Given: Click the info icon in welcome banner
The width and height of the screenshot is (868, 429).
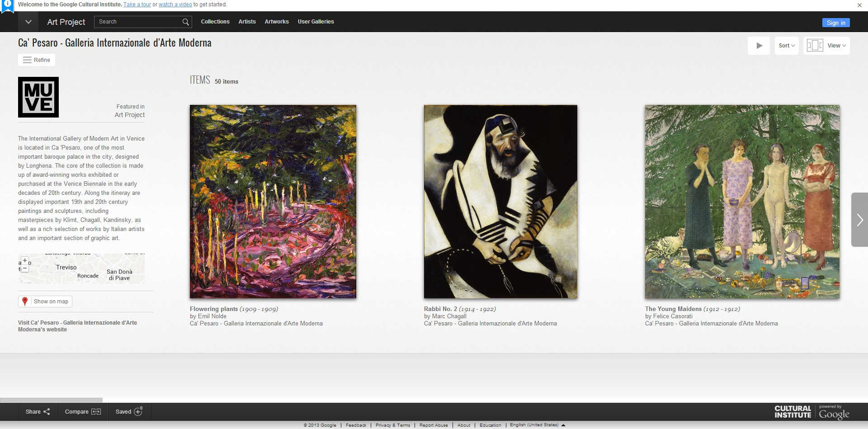Looking at the screenshot, I should (8, 5).
